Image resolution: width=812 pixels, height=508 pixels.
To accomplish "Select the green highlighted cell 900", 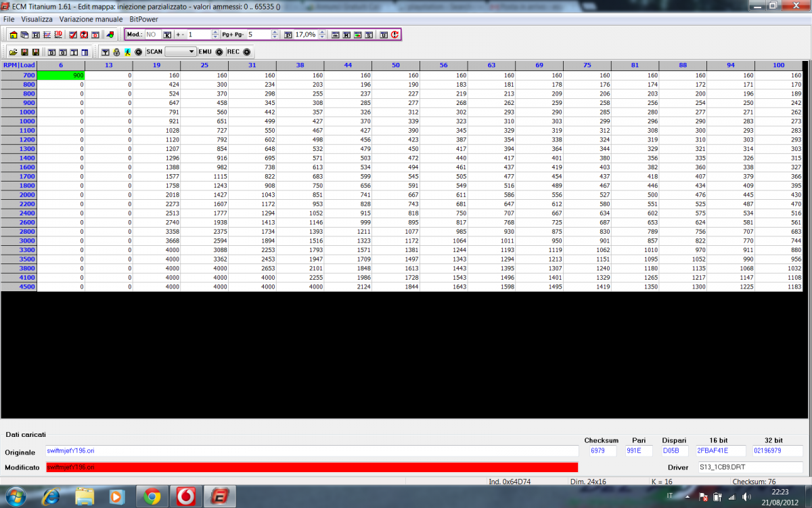I will [61, 75].
